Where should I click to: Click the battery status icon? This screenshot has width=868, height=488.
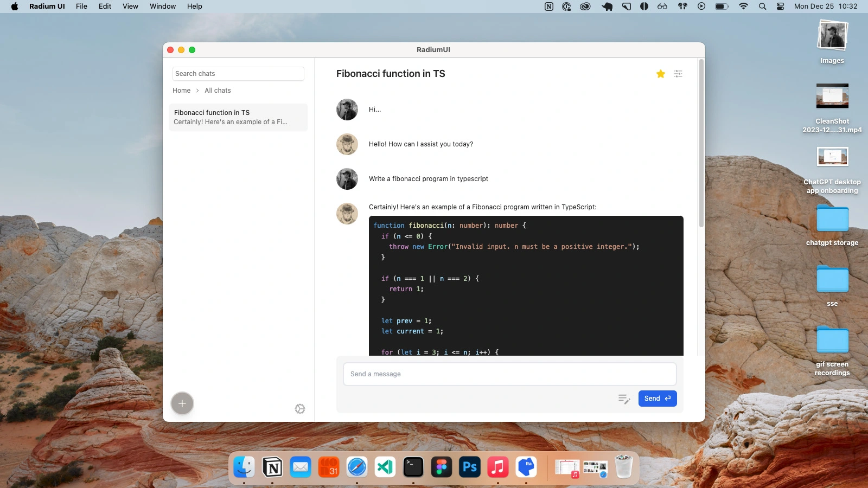pyautogui.click(x=722, y=7)
